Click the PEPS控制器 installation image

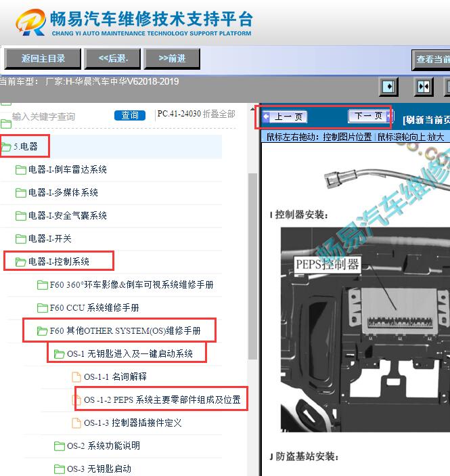pyautogui.click(x=365, y=329)
